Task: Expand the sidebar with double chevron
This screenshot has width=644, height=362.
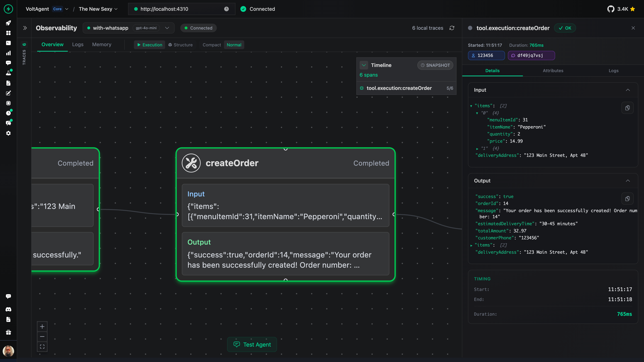Action: [x=25, y=28]
